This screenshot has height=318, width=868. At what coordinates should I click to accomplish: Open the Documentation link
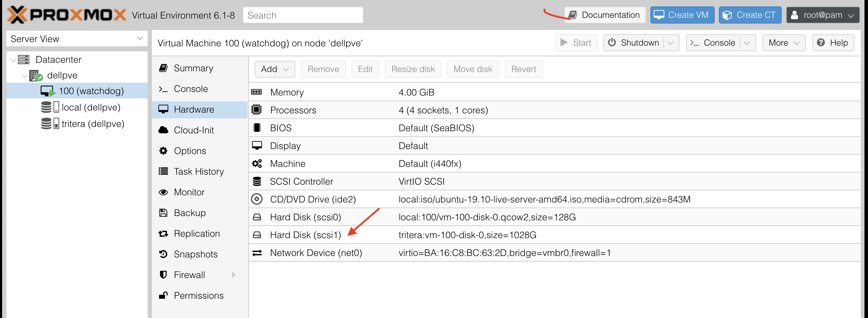pyautogui.click(x=605, y=15)
